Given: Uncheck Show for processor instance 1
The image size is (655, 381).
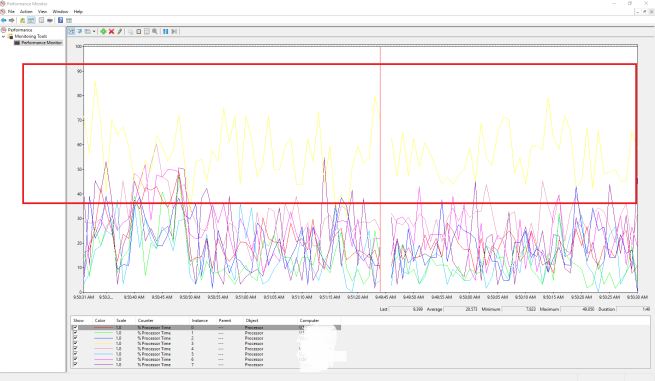Looking at the screenshot, I should tap(75, 333).
